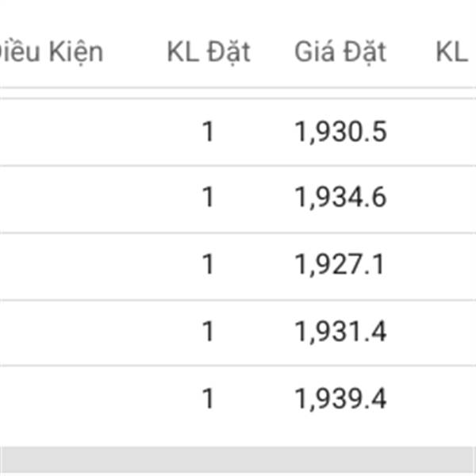Select the order priced 1,930.5

pyautogui.click(x=340, y=132)
